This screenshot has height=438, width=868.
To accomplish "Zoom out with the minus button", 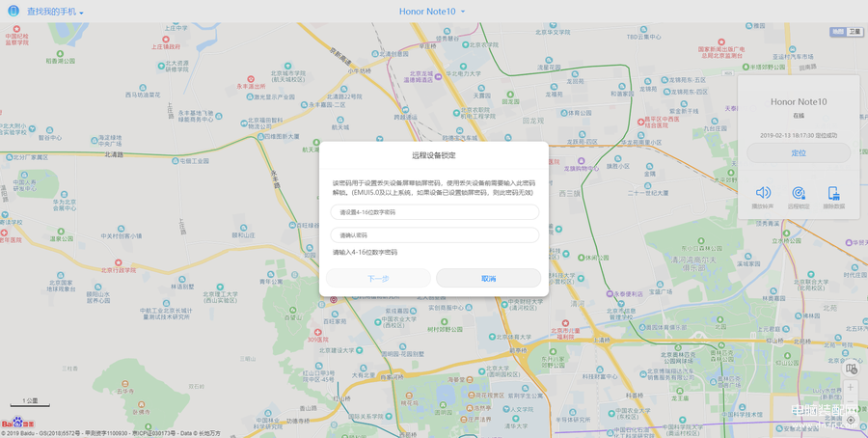I will (851, 402).
